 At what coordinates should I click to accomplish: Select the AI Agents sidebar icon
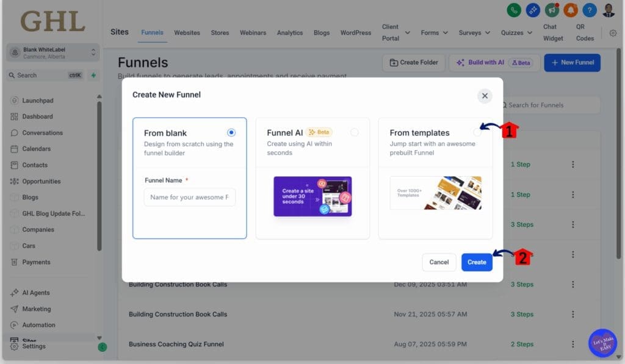pyautogui.click(x=15, y=292)
